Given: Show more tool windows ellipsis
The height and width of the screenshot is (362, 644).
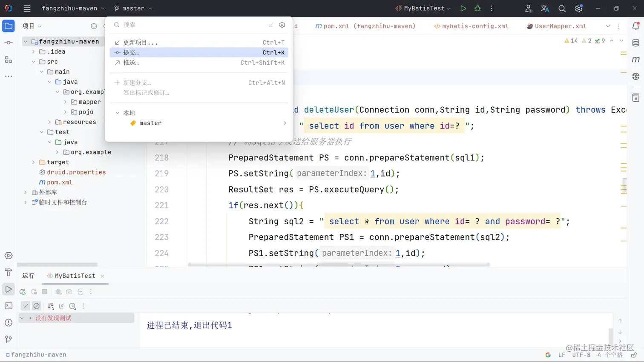Looking at the screenshot, I should pyautogui.click(x=9, y=76).
